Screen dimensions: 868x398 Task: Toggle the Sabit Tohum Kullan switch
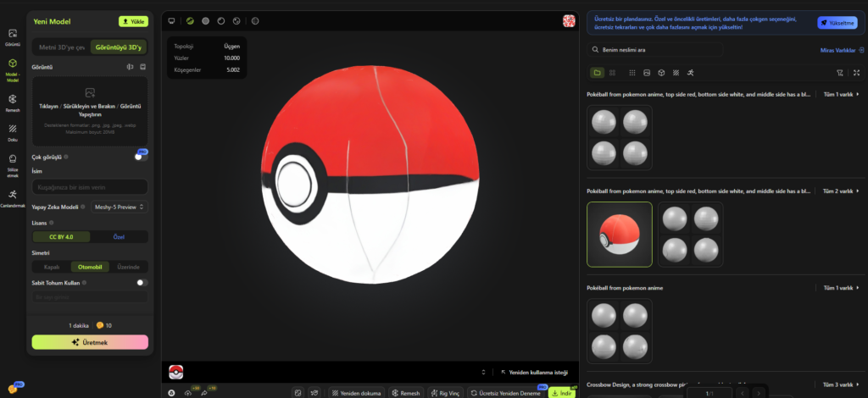coord(142,283)
